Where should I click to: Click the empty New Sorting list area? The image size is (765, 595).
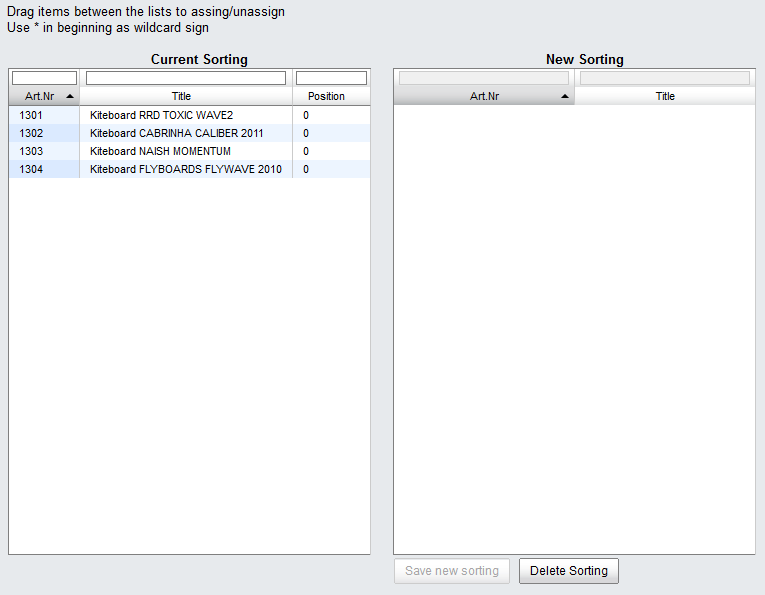coord(574,330)
